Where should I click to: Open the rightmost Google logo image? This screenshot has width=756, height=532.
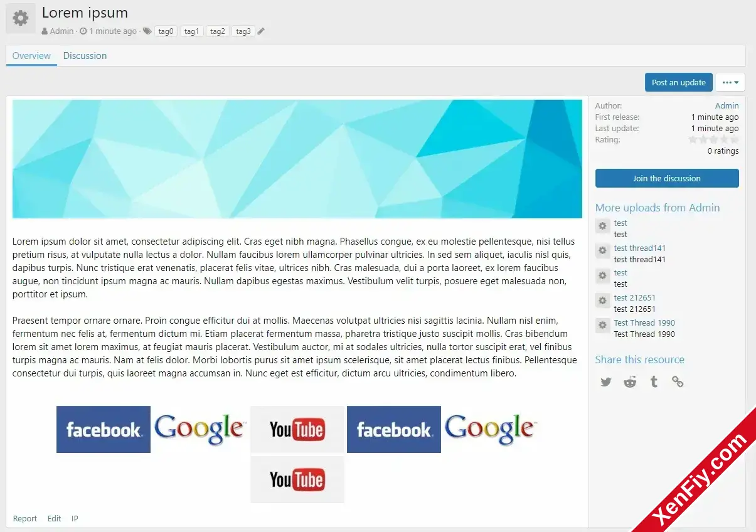click(491, 429)
